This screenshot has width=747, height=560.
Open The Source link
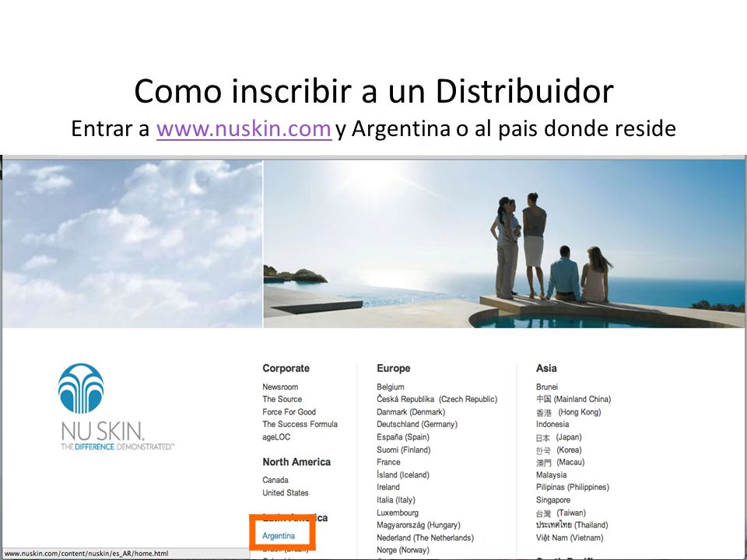point(282,399)
